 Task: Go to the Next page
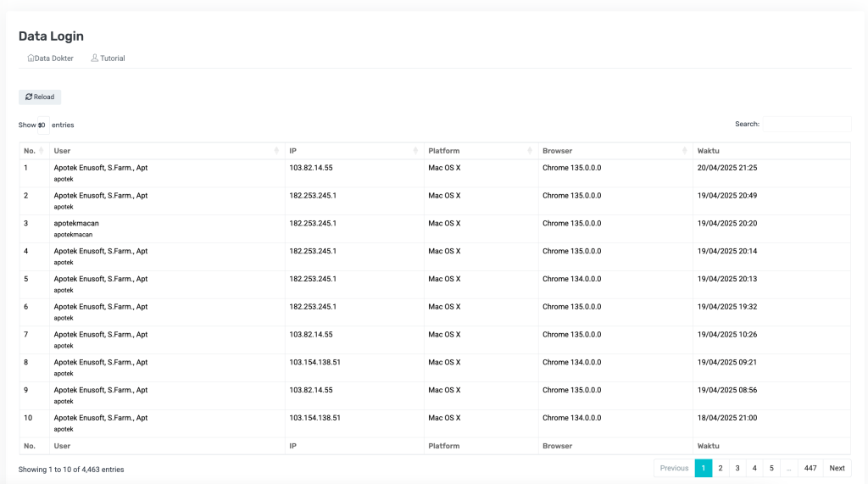(837, 468)
